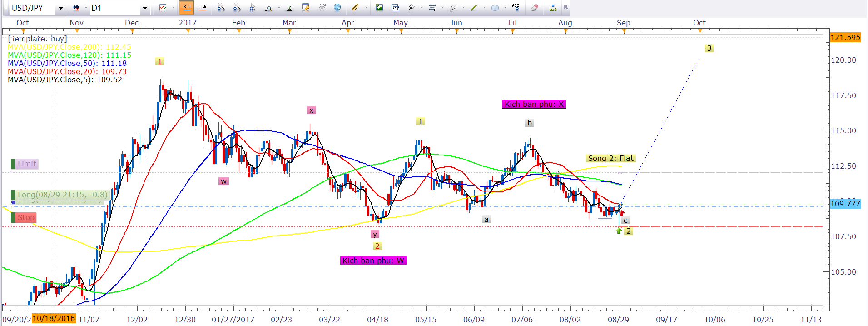Toggle the chart link/unlink icon
868x326 pixels.
(76, 8)
